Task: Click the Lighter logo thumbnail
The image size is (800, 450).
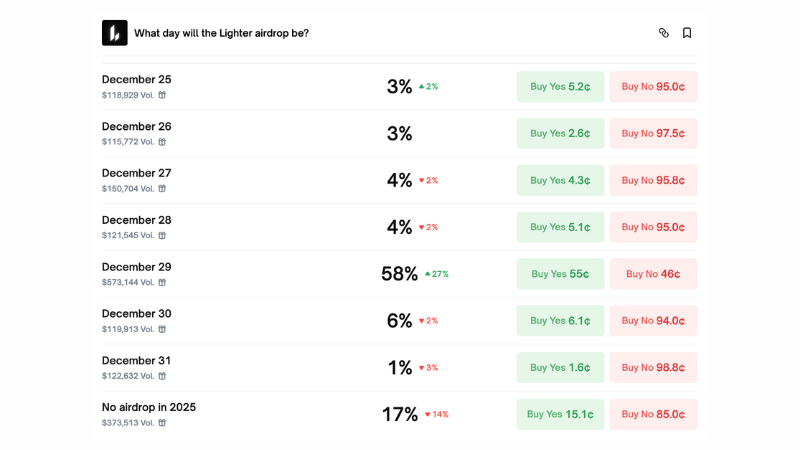Action: [x=115, y=33]
